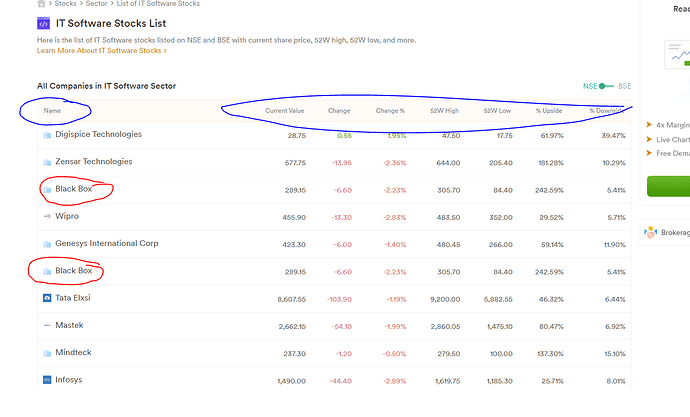Screen dimensions: 690x417
Task: Click the Live Chart arrow bullet
Action: (x=649, y=139)
